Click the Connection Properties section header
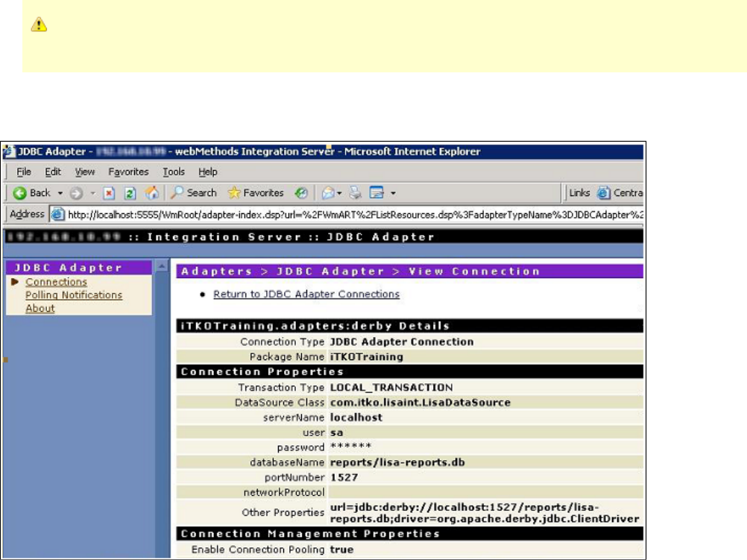 (410, 372)
